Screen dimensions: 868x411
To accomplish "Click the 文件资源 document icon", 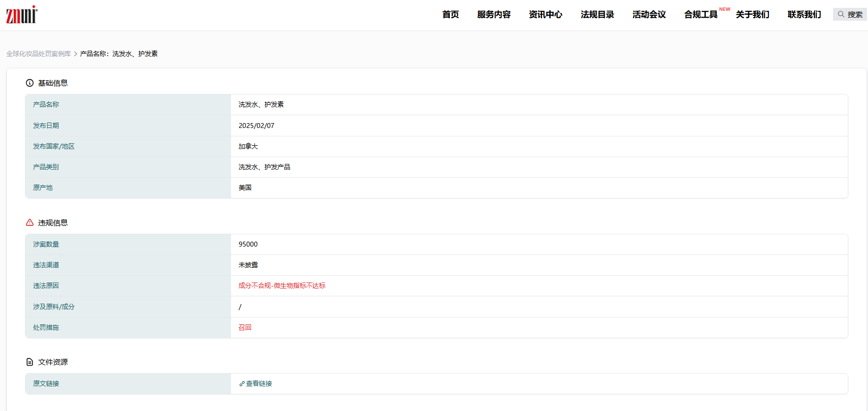I will [x=30, y=362].
